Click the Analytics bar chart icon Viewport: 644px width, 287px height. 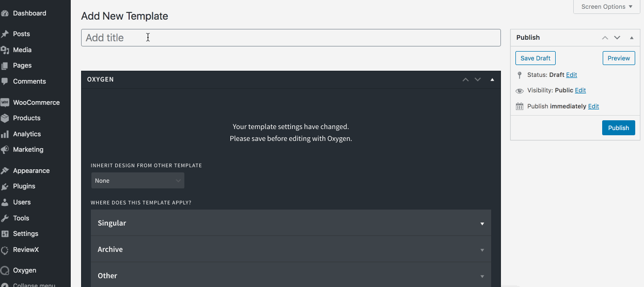[5, 134]
